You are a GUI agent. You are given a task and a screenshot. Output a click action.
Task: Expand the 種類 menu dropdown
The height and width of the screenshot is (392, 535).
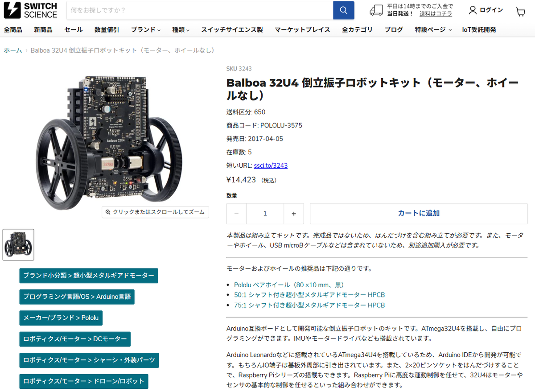tap(181, 30)
